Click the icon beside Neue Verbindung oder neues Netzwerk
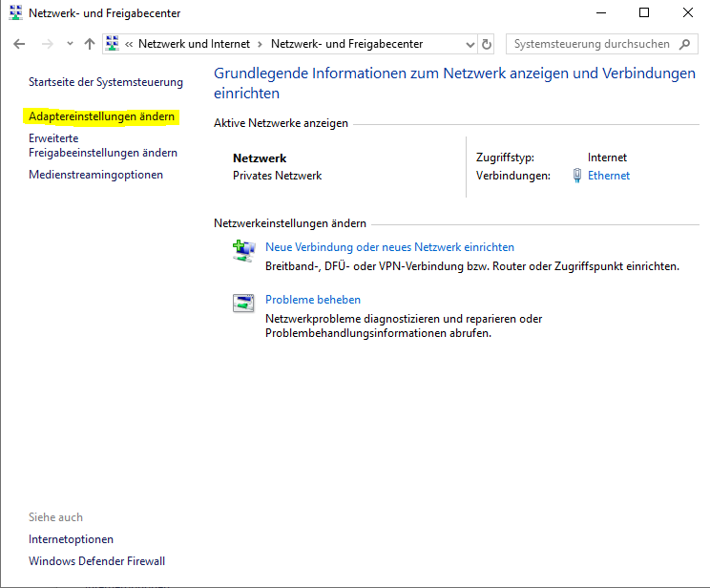The height and width of the screenshot is (588, 710). pyautogui.click(x=244, y=250)
